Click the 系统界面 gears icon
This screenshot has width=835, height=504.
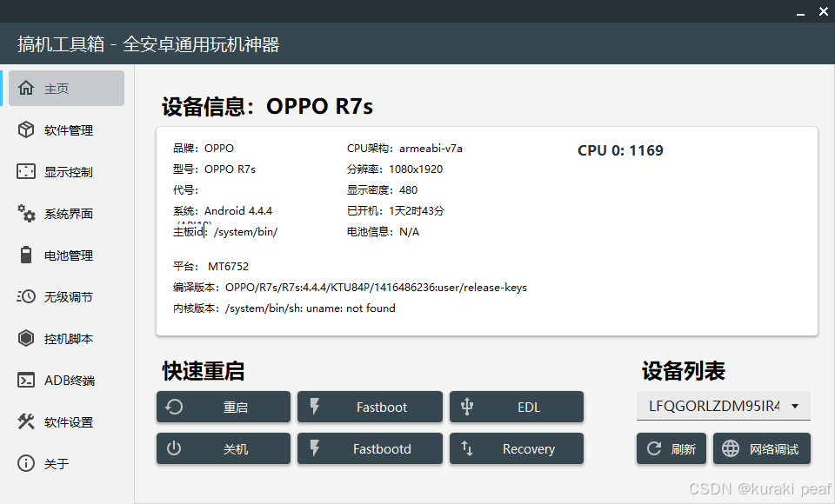pyautogui.click(x=25, y=213)
